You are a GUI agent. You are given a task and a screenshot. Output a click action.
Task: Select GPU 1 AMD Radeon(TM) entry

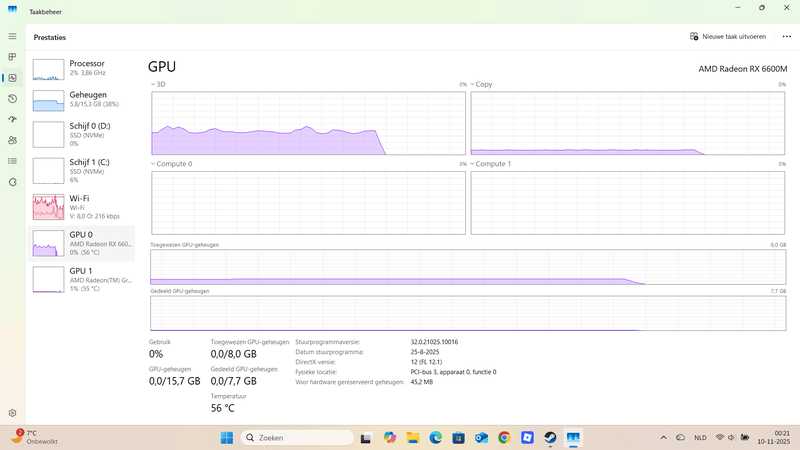81,279
